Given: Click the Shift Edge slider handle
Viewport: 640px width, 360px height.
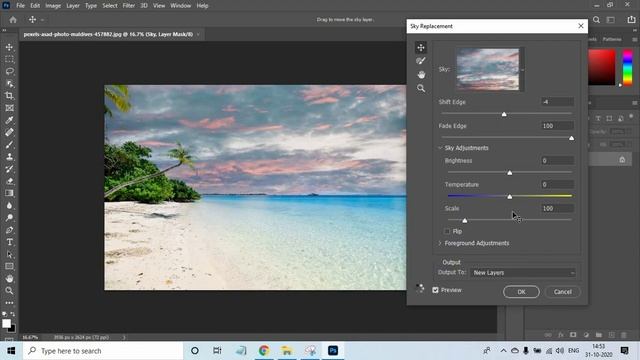Looking at the screenshot, I should pos(504,114).
